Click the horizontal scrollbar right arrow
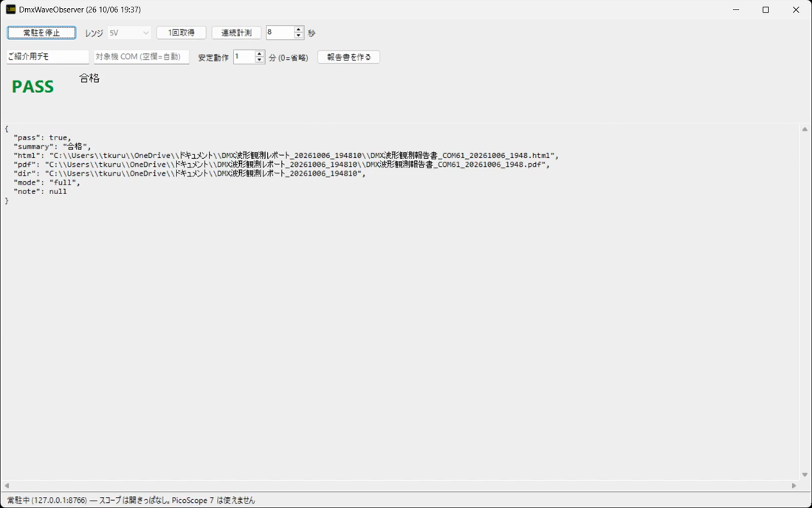Screen dimensions: 812x508 794,486
